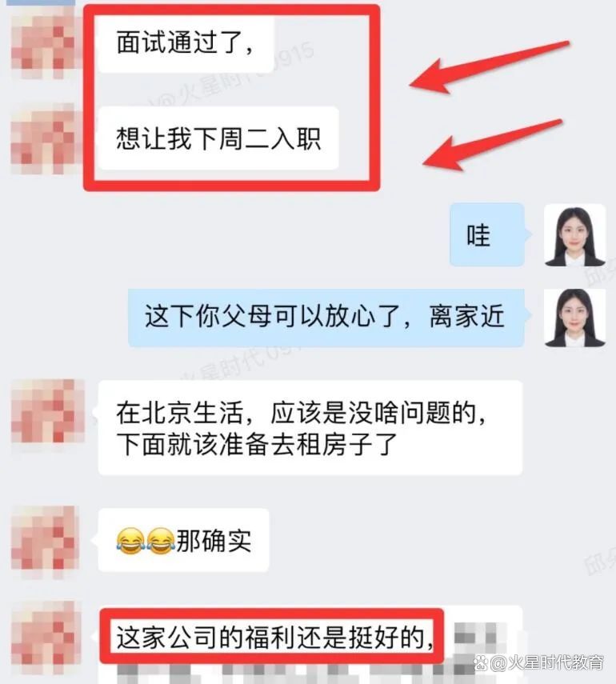The width and height of the screenshot is (616, 684).
Task: Click the upper red arrow annotation
Action: 489,68
